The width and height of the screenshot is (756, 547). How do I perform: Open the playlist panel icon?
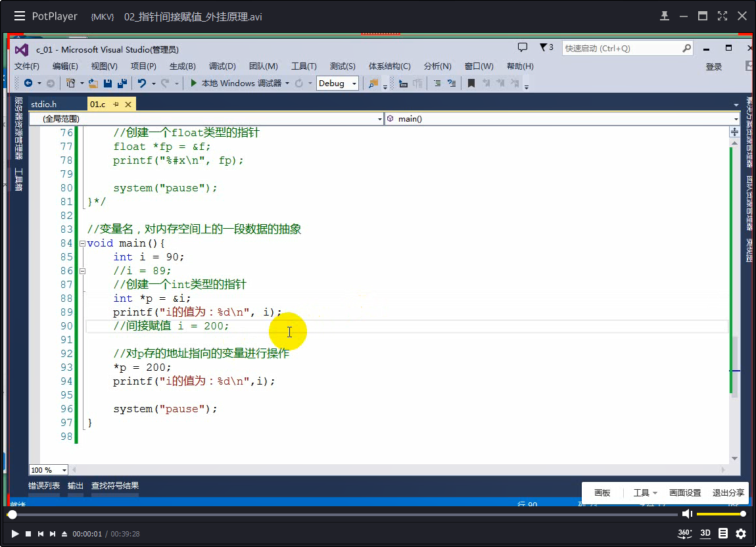[723, 533]
